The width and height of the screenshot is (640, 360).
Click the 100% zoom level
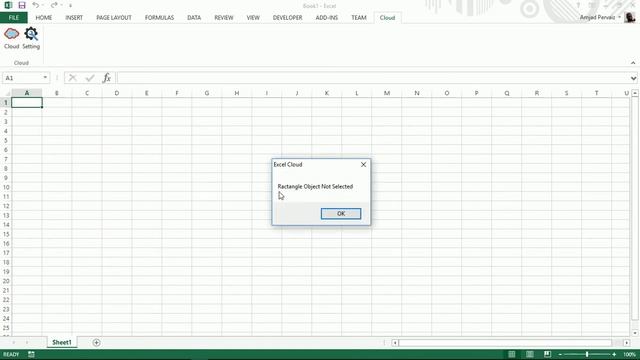tap(629, 355)
